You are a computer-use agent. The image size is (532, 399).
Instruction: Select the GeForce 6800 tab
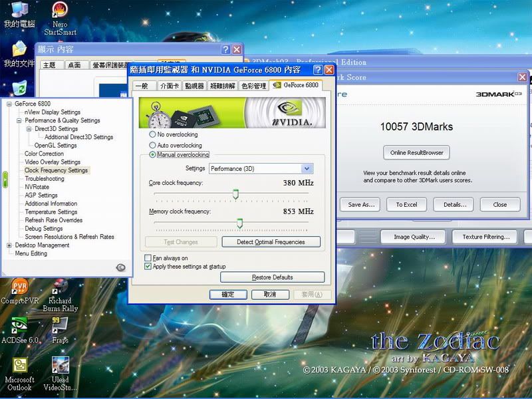pyautogui.click(x=296, y=85)
